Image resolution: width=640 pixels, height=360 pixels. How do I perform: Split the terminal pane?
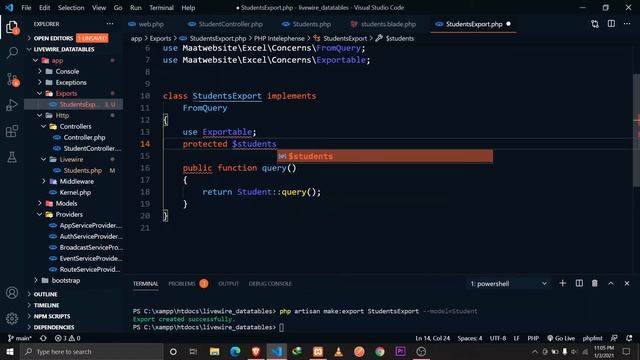point(579,283)
